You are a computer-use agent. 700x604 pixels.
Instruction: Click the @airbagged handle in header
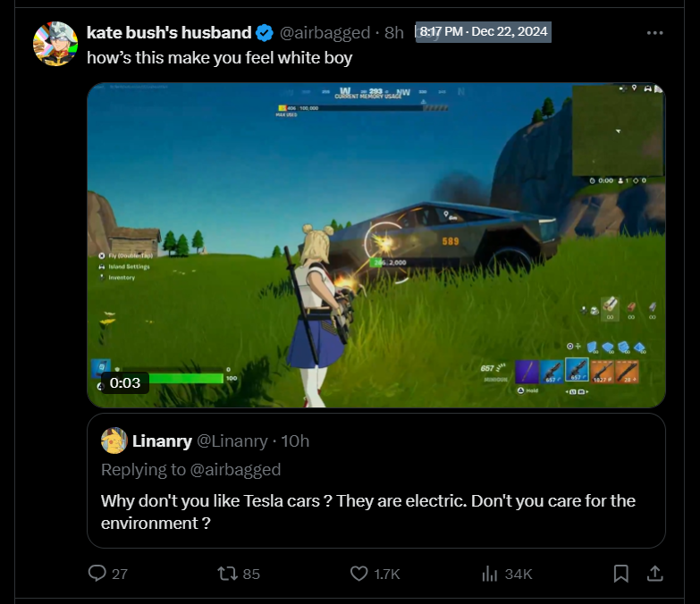[x=325, y=32]
